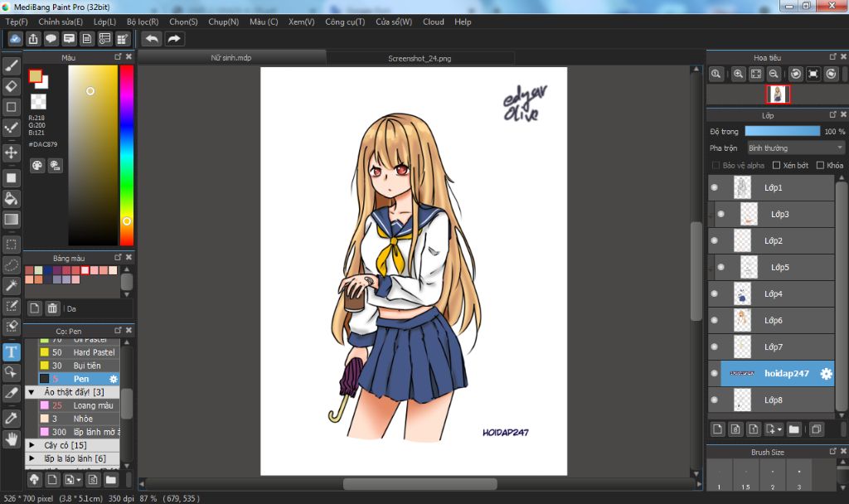
Task: Open the Bộ lọc(R) menu
Action: (x=143, y=22)
